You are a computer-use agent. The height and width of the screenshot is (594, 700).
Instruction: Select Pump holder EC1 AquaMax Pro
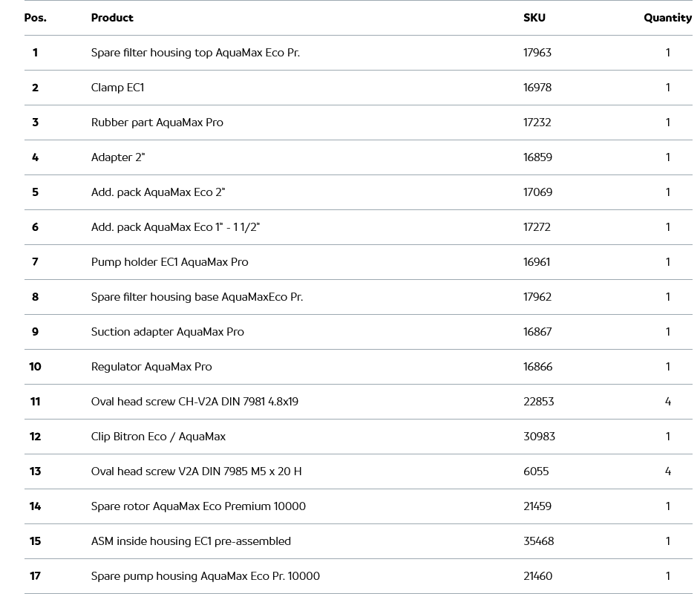pos(169,262)
